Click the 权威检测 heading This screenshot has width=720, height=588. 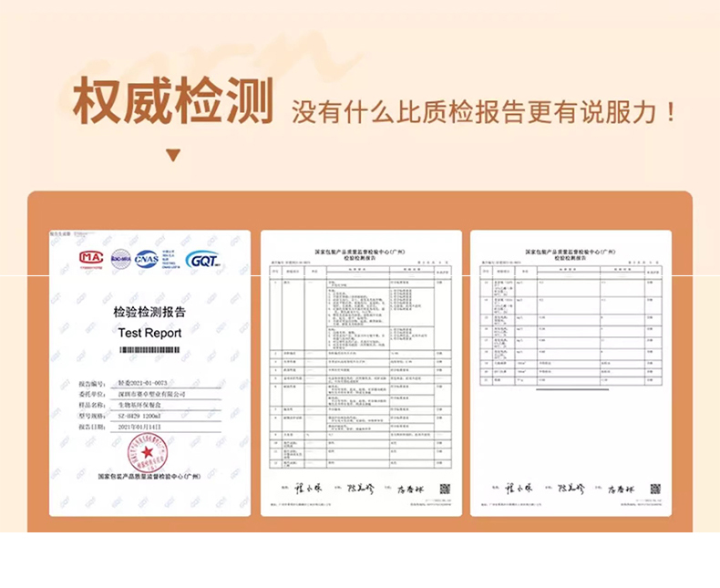click(x=173, y=100)
